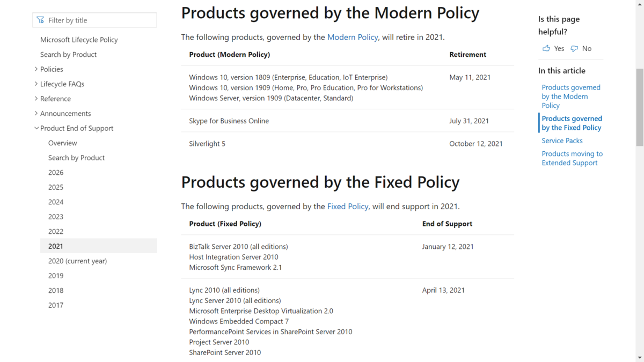Open Microsoft Lifecycle Policy page

[79, 40]
